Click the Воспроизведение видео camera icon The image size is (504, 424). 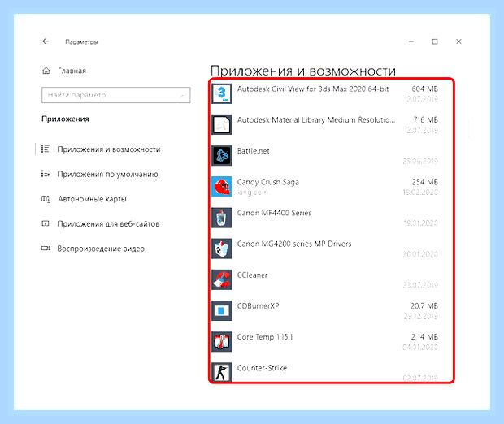click(x=46, y=249)
